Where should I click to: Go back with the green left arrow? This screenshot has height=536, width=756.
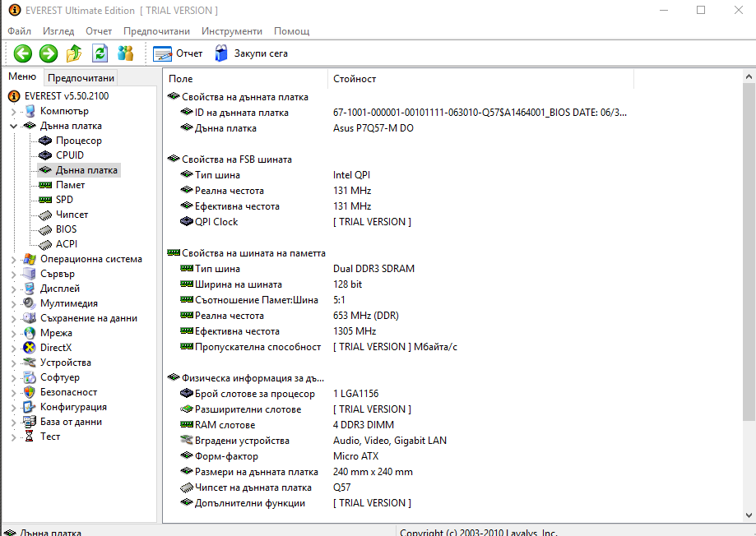click(x=23, y=53)
